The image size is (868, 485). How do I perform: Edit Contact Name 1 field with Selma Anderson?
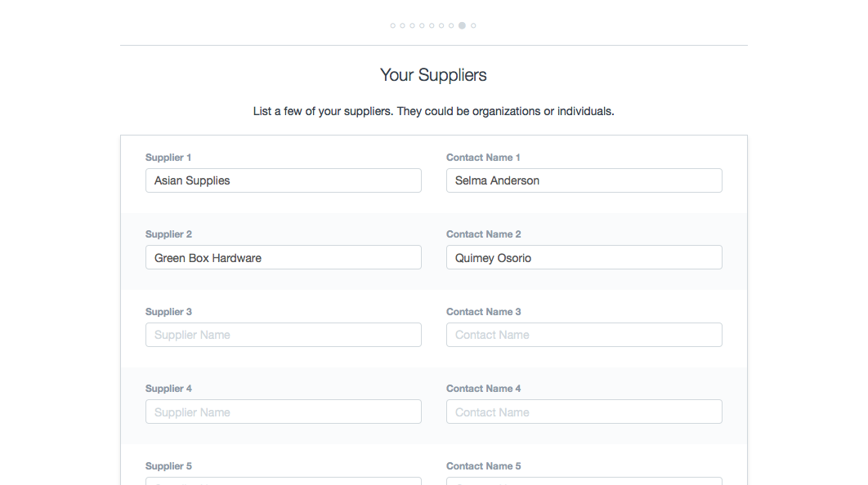point(584,180)
